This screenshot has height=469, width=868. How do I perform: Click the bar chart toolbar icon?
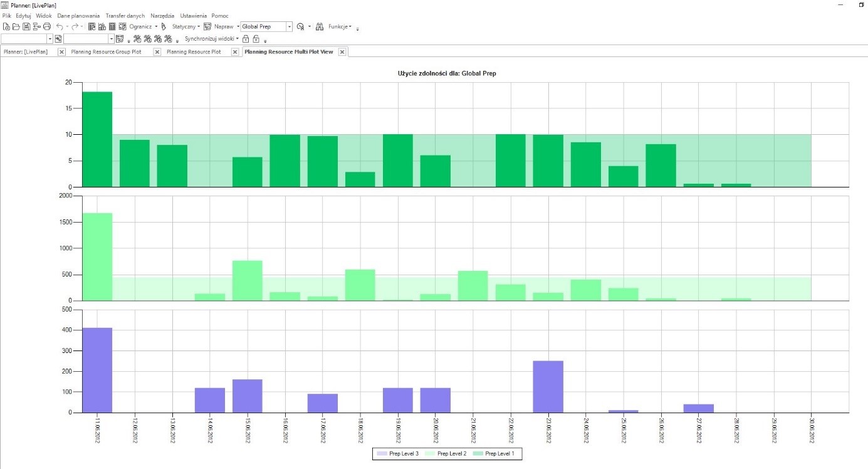[x=102, y=26]
